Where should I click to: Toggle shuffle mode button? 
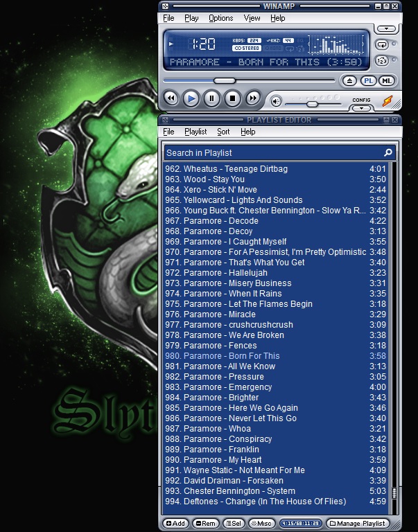point(382,61)
